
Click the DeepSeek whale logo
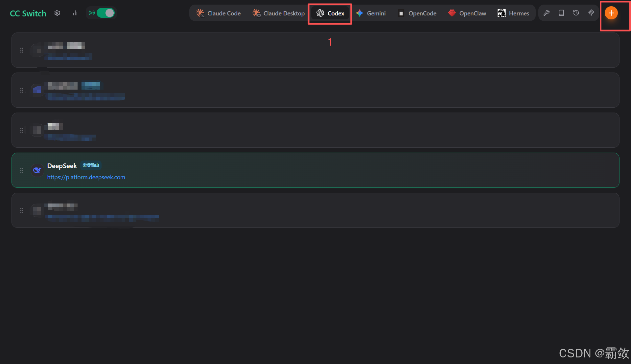[x=37, y=170]
